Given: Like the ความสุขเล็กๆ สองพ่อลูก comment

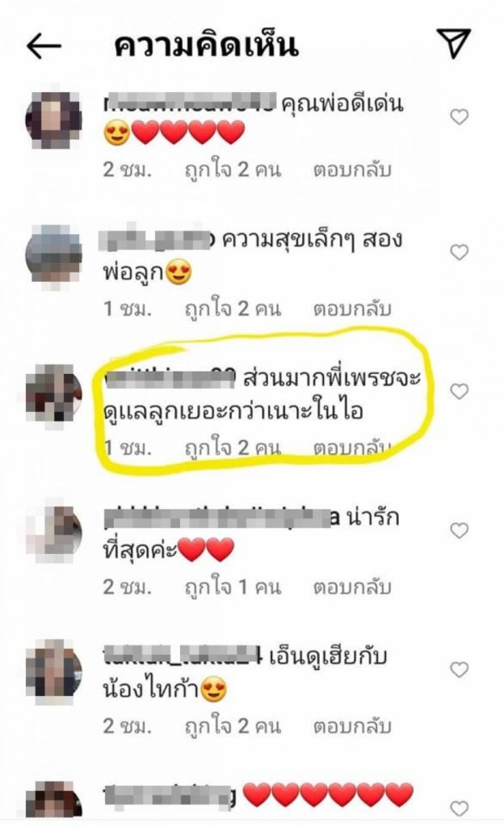Looking at the screenshot, I should (460, 252).
